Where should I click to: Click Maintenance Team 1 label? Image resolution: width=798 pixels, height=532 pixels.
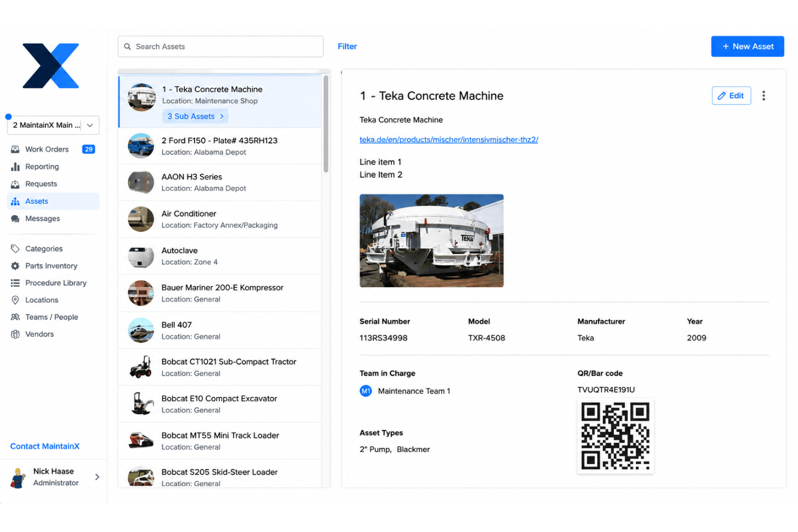414,391
